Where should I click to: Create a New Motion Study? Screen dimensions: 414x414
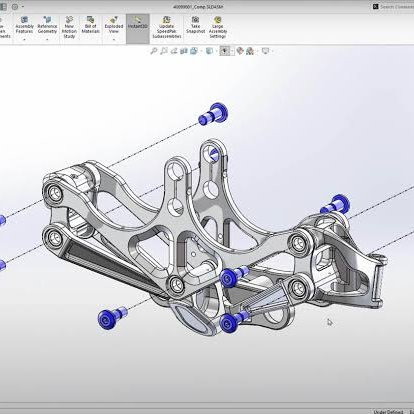coord(69,27)
